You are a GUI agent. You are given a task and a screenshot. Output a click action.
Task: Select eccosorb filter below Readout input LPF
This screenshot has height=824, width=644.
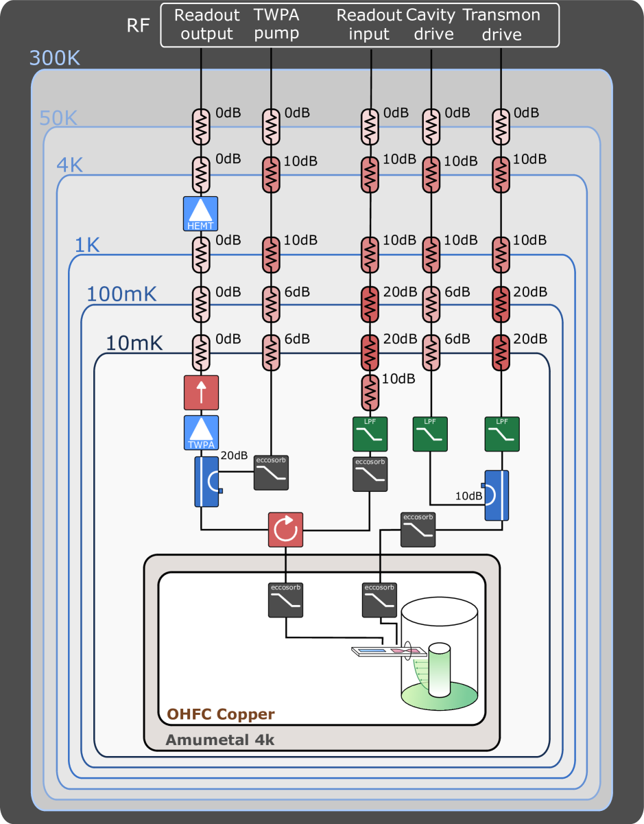[x=370, y=473]
